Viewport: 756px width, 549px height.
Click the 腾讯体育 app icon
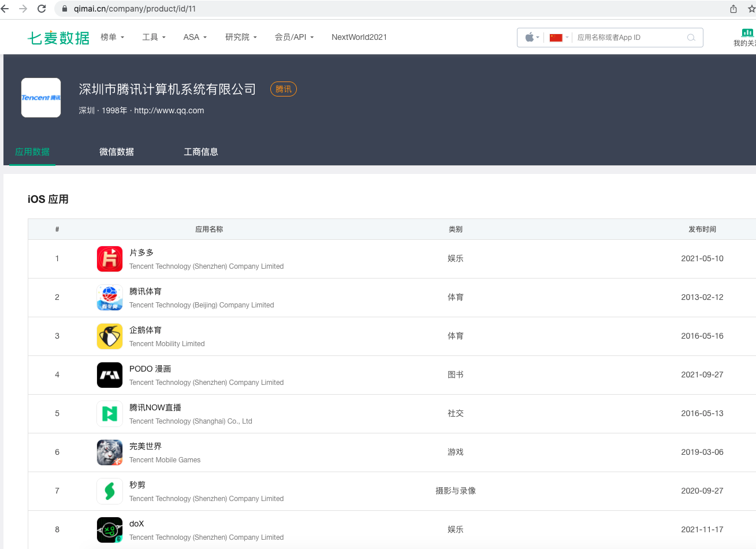[109, 297]
